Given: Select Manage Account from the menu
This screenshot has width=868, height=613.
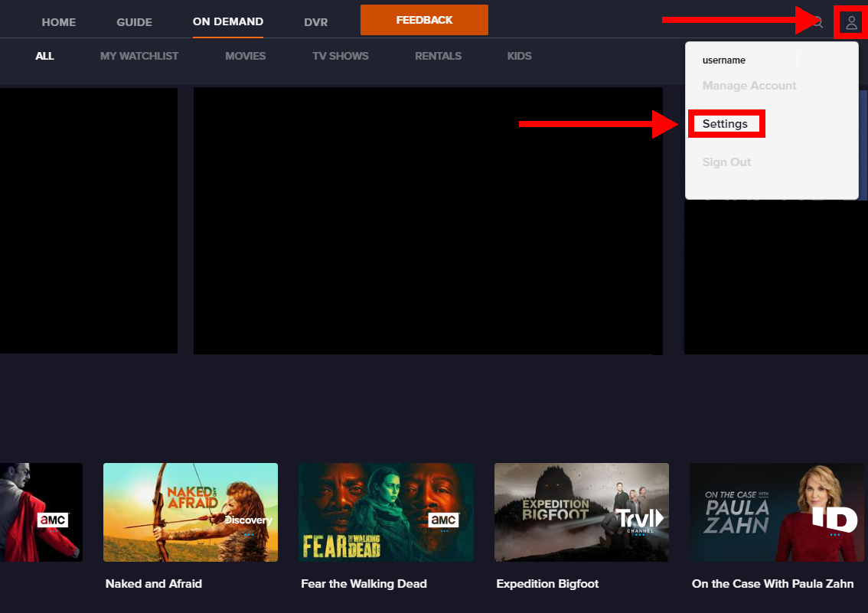Looking at the screenshot, I should 749,85.
